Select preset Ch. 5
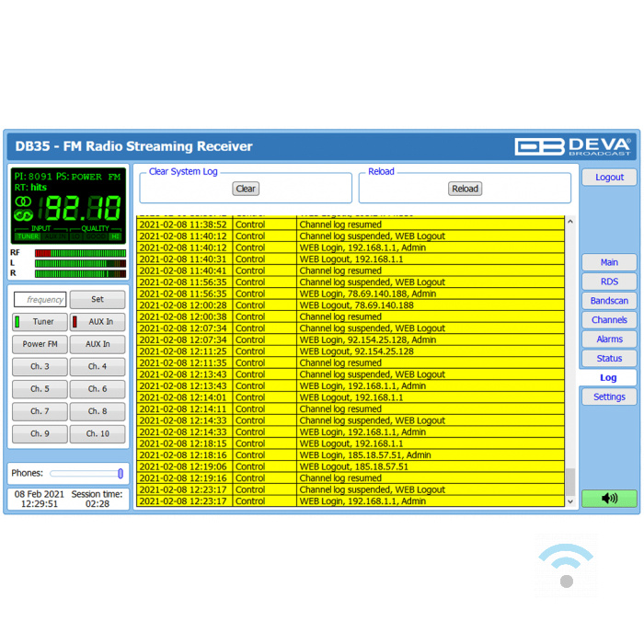The width and height of the screenshot is (644, 644). pos(40,389)
